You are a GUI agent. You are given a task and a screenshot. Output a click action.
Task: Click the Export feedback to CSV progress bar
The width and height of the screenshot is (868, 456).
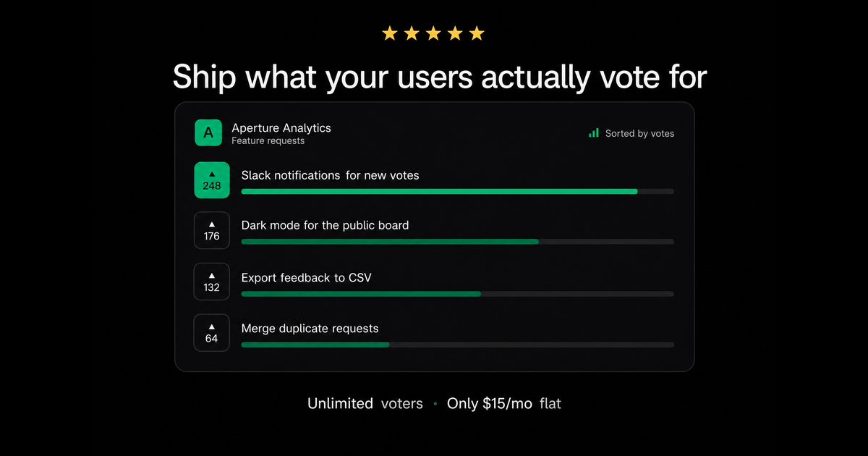(x=457, y=294)
